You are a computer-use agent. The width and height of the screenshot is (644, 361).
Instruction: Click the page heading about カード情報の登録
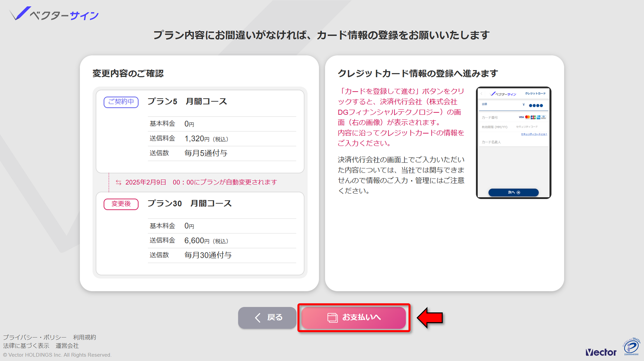click(321, 35)
